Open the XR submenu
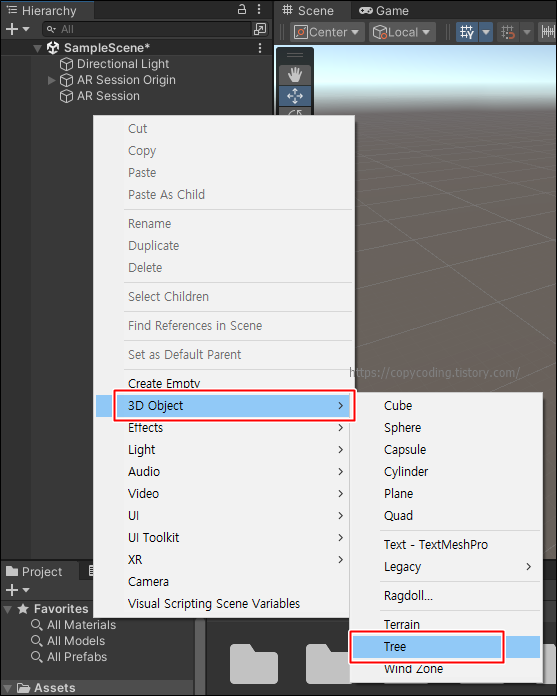Viewport: 557px width, 696px height. tap(225, 560)
